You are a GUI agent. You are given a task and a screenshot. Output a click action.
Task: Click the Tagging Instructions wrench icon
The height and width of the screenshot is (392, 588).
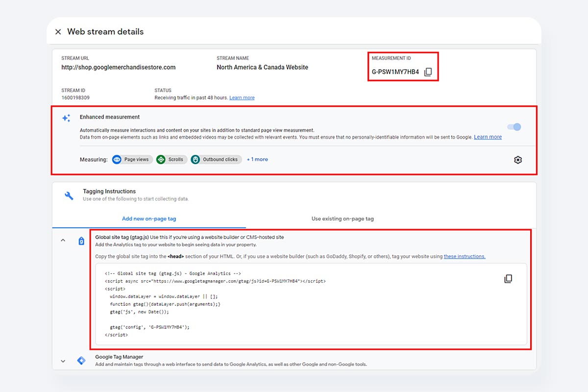pyautogui.click(x=69, y=196)
